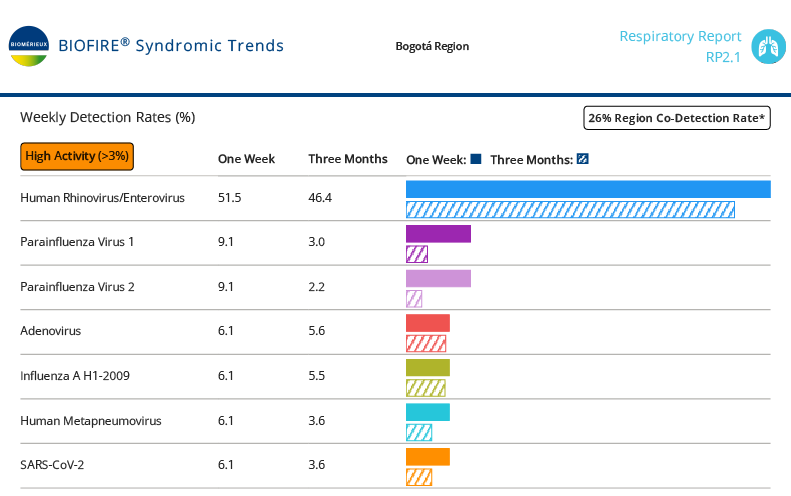
Task: Select the Bogotá Region label
Action: point(432,46)
